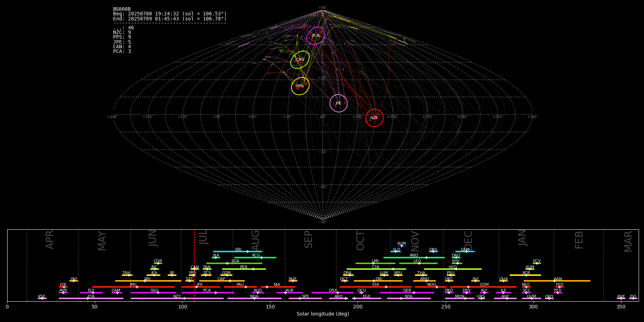Select the LEO shower bar
Viewport: 644px width, 322px height.
coord(418,263)
